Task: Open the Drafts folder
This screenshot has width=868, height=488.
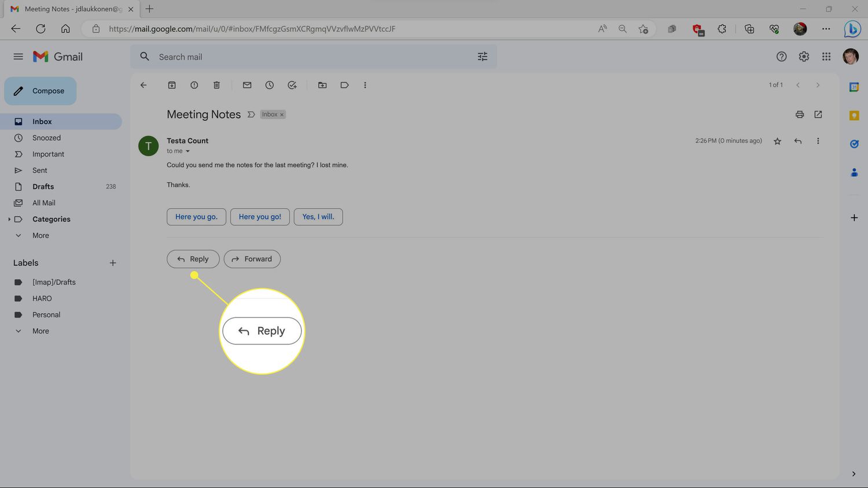Action: click(43, 187)
